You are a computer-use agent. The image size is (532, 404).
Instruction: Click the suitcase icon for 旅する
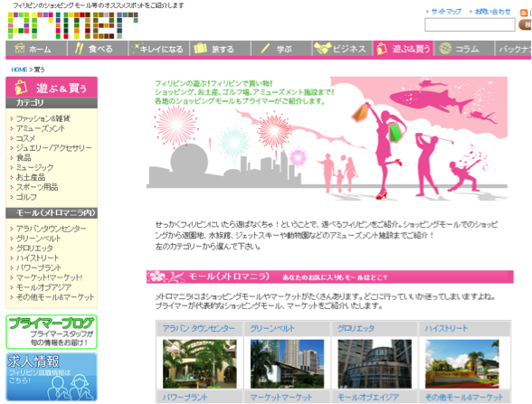pos(201,49)
